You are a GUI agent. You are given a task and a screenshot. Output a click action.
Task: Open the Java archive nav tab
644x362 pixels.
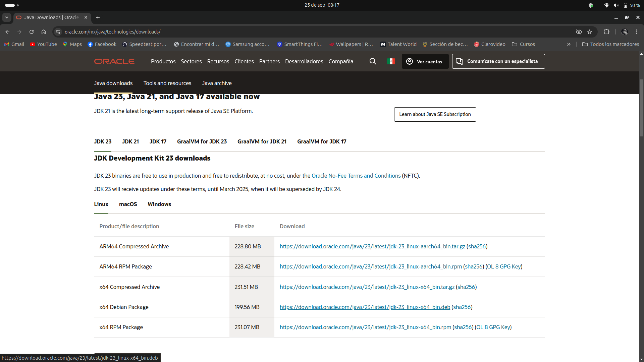click(x=217, y=83)
